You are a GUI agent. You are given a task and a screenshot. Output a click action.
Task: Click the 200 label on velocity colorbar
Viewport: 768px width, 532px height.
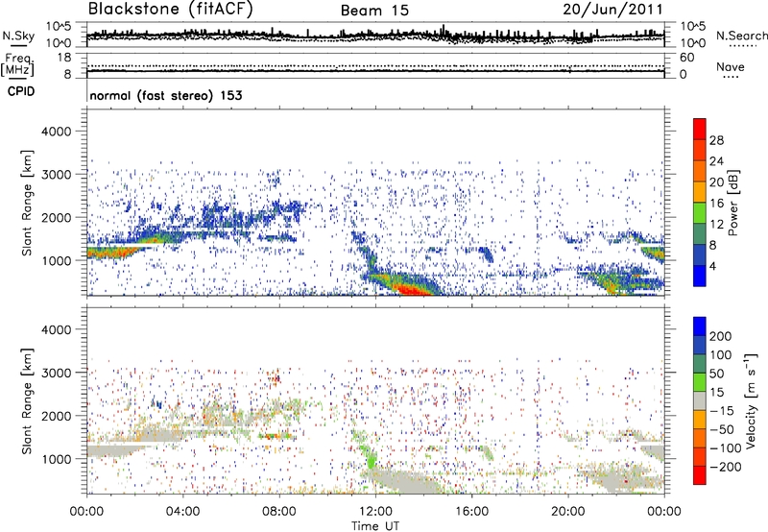(x=721, y=336)
